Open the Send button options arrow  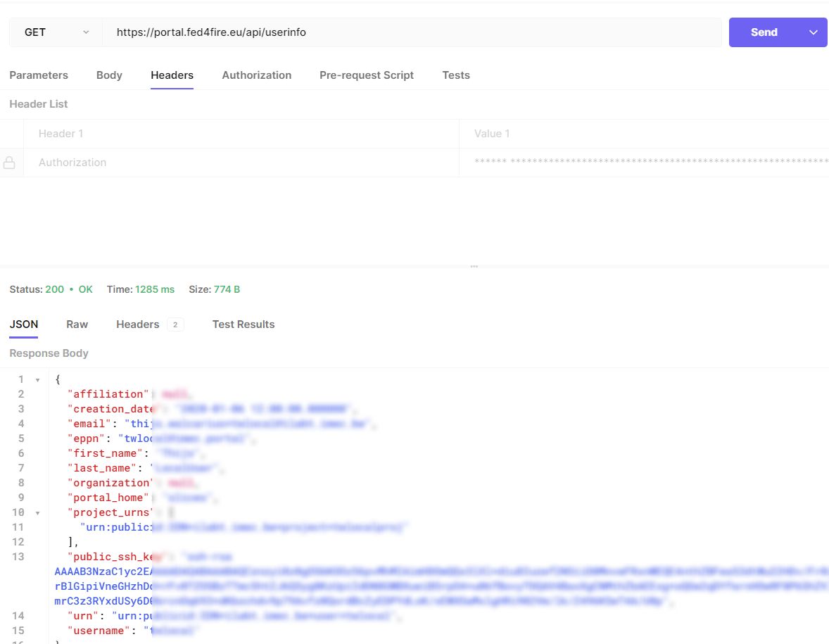click(813, 32)
